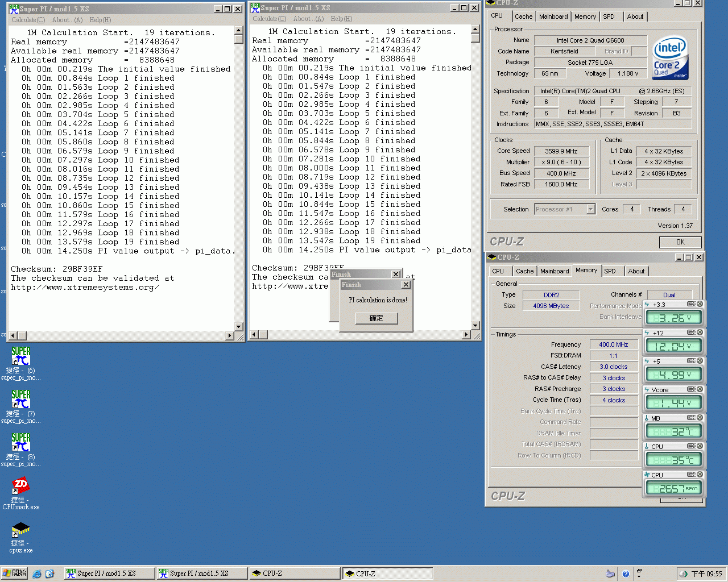Switch to SPD tab in upper CPU-Z window
The image size is (728, 582).
[609, 16]
